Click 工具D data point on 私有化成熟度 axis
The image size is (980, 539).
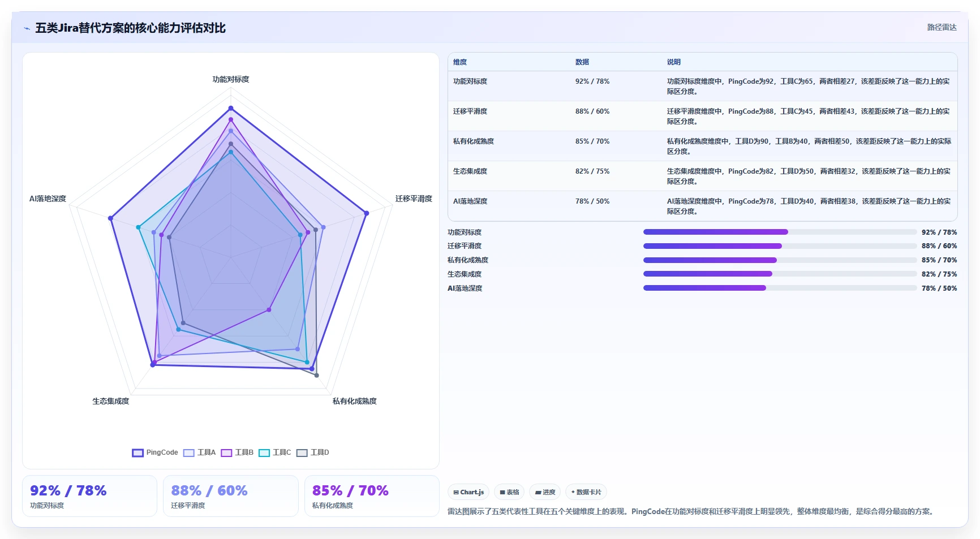(x=316, y=376)
